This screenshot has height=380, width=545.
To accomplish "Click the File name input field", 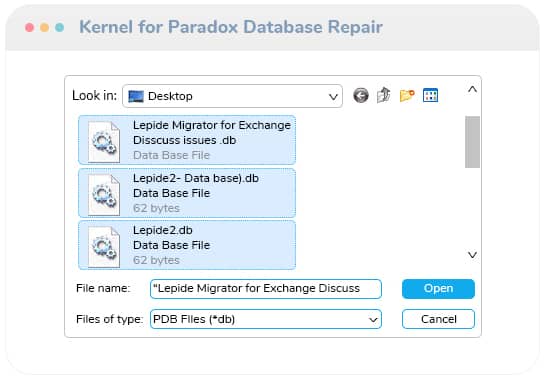I will point(266,289).
